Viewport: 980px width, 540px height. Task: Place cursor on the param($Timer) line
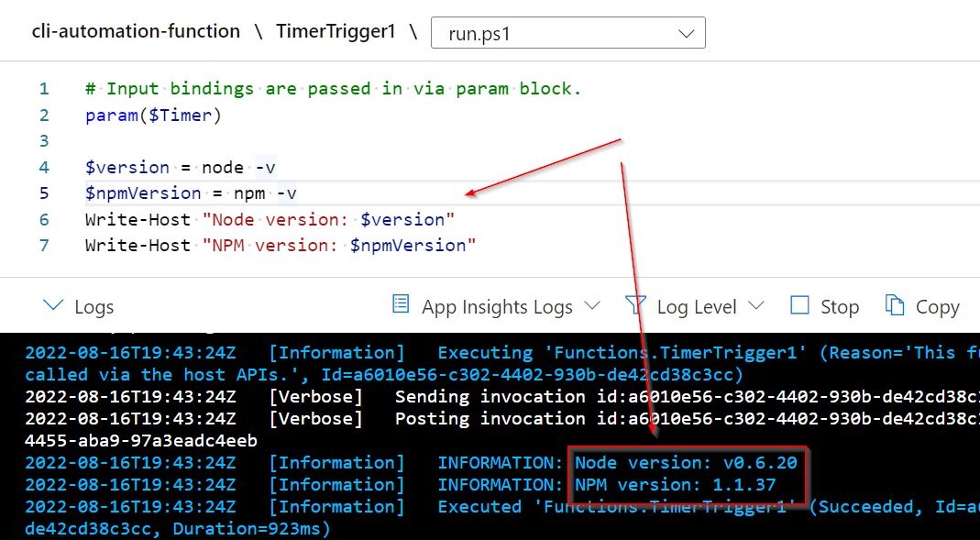[x=153, y=116]
